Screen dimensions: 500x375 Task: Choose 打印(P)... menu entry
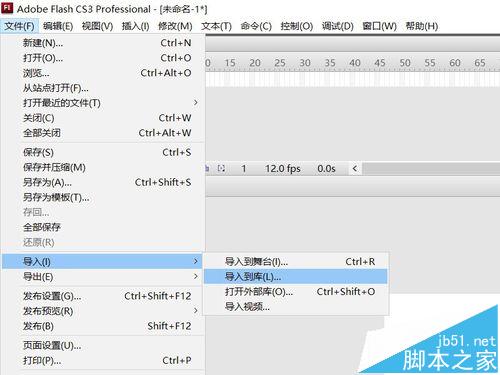click(x=103, y=360)
